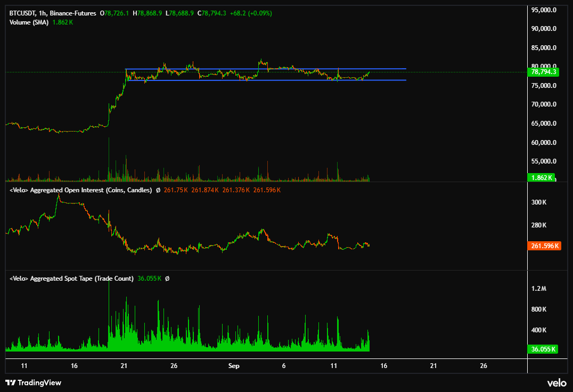Click the Ø symbol in the Open Interest legend
Screen dimensions: 573x392
click(158, 190)
